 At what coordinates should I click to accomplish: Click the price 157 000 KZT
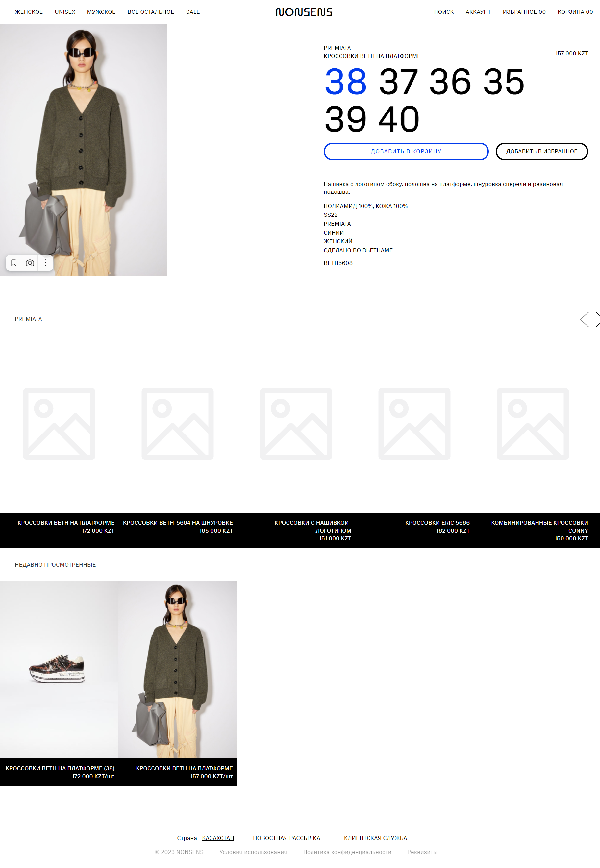tap(571, 53)
